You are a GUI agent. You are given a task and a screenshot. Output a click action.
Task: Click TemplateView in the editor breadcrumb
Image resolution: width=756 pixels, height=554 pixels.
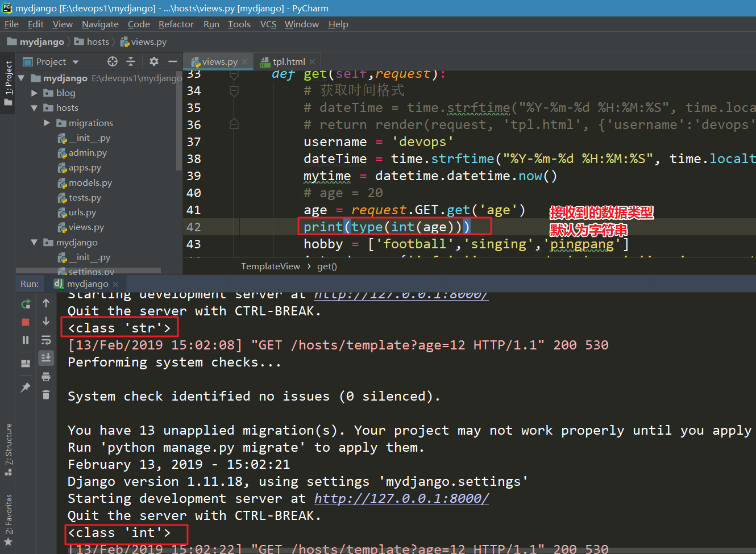[x=270, y=266]
